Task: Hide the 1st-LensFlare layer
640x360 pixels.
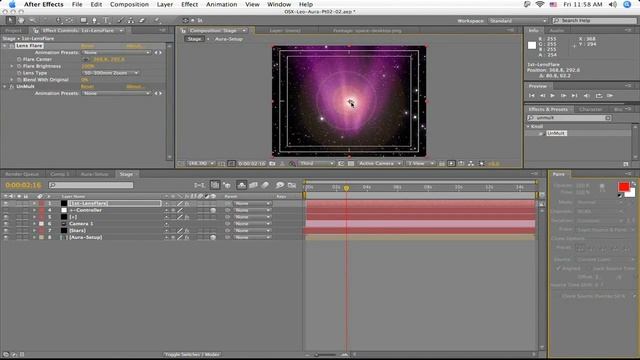Action: (6, 203)
